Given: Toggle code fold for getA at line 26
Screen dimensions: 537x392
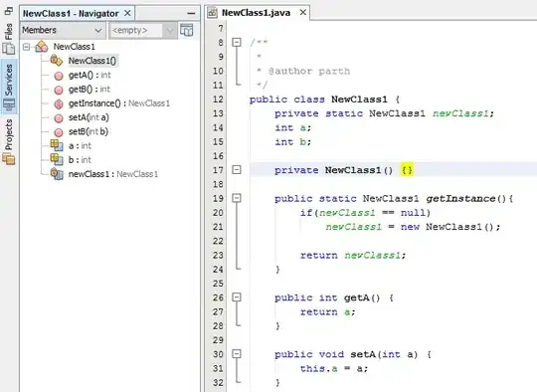Looking at the screenshot, I should point(237,297).
